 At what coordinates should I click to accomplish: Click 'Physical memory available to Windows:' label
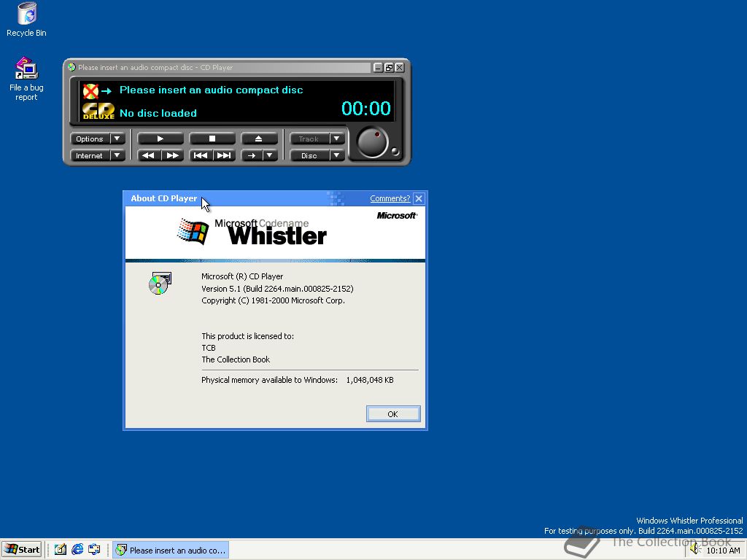270,380
